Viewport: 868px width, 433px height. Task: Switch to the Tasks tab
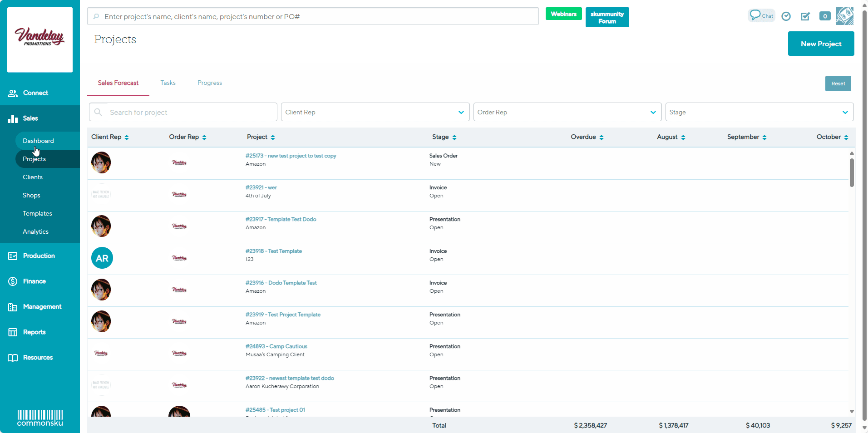click(168, 83)
